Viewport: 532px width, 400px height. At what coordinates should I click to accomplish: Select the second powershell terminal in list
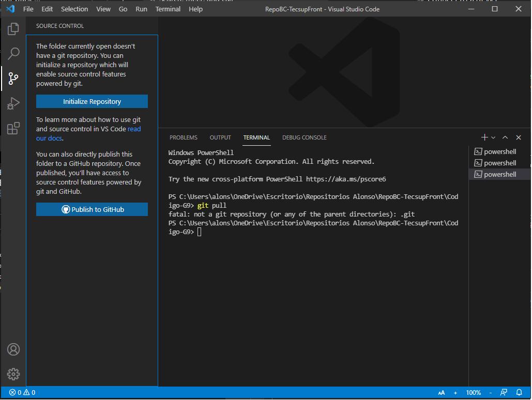[500, 162]
